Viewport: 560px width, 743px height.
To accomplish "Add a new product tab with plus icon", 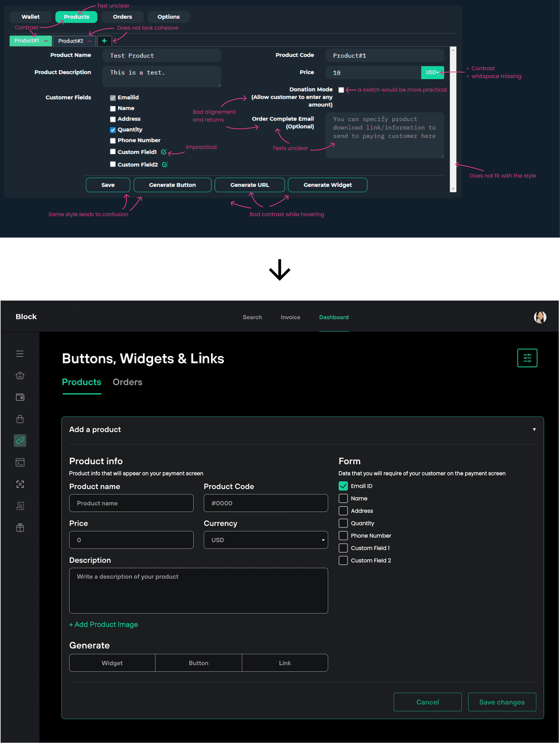I will pos(104,40).
